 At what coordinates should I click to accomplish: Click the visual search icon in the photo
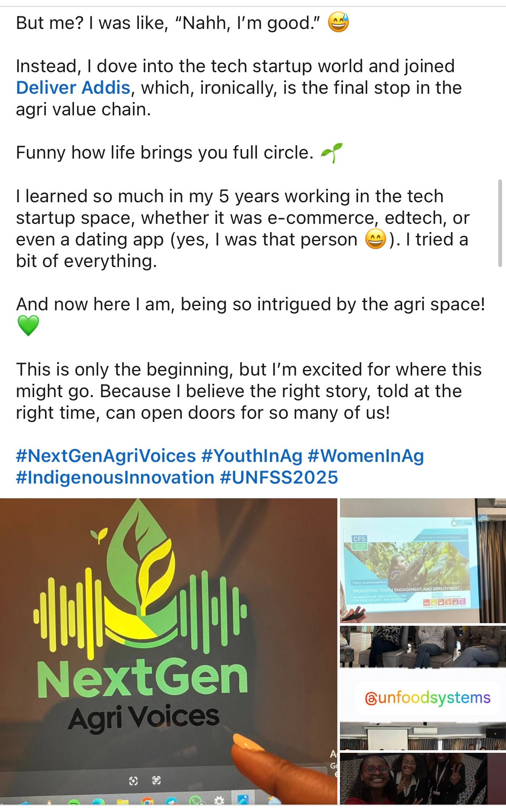[134, 780]
